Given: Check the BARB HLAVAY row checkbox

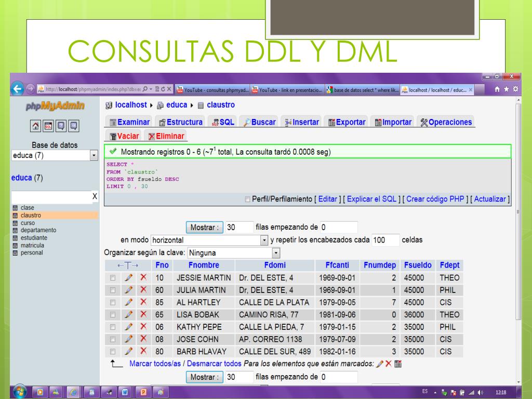Looking at the screenshot, I should [x=113, y=352].
